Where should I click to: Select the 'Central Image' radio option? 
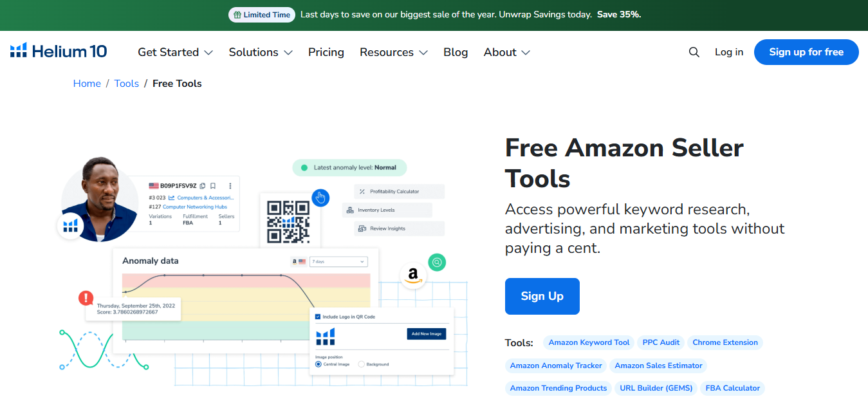[318, 364]
